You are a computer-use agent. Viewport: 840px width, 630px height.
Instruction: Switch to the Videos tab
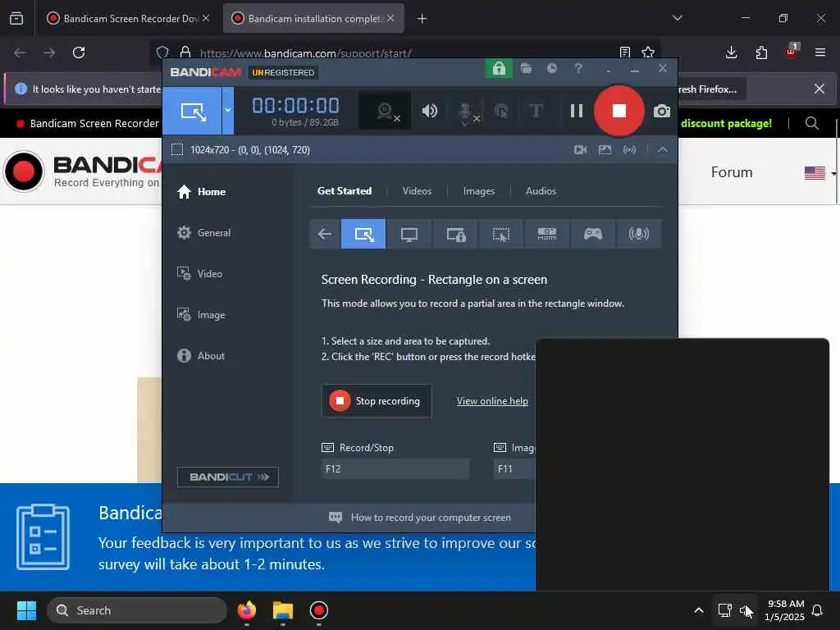417,191
